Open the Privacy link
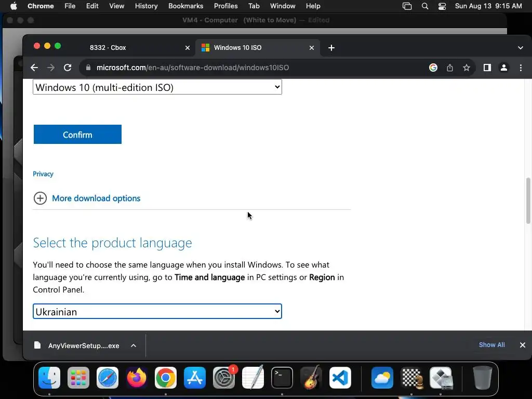532x399 pixels. (43, 174)
